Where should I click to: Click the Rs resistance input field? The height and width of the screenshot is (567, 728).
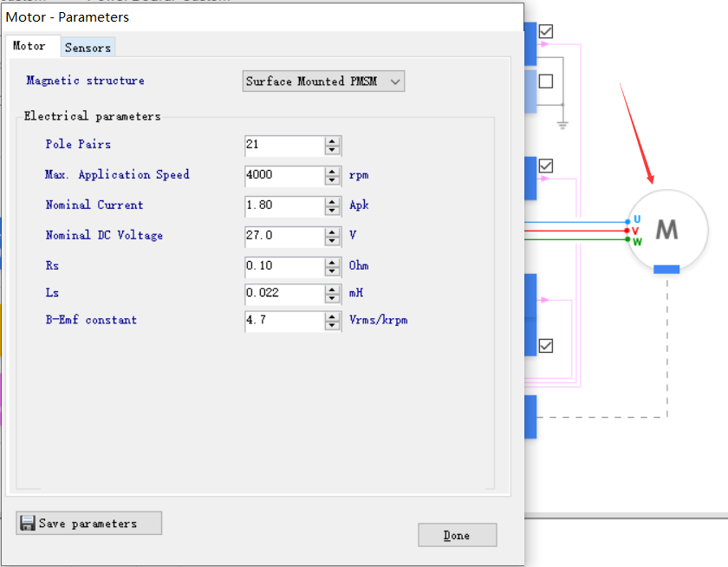point(284,266)
